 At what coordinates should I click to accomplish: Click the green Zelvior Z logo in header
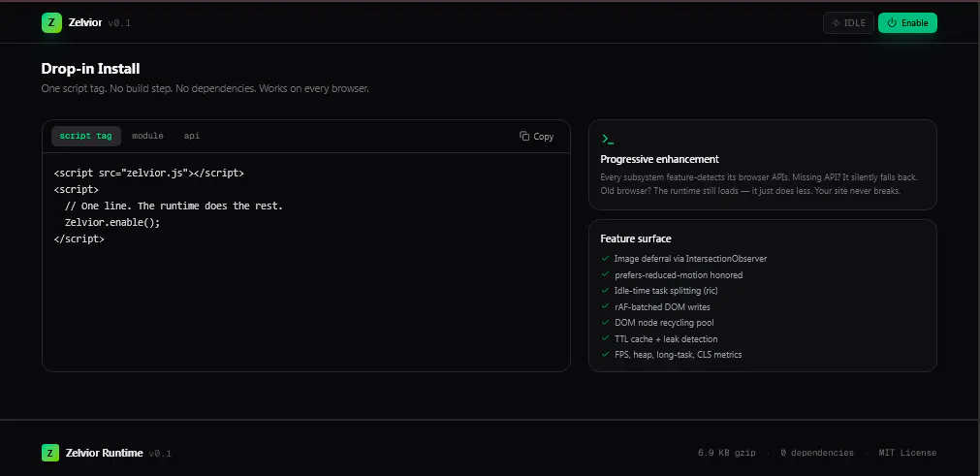point(51,22)
